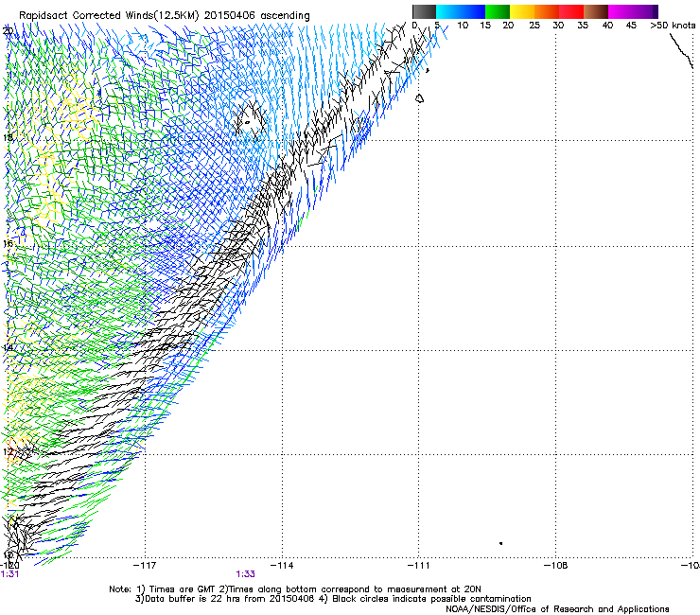Click the 'Data buffer is 22 hrs' note line
The width and height of the screenshot is (700, 615).
coord(333,599)
